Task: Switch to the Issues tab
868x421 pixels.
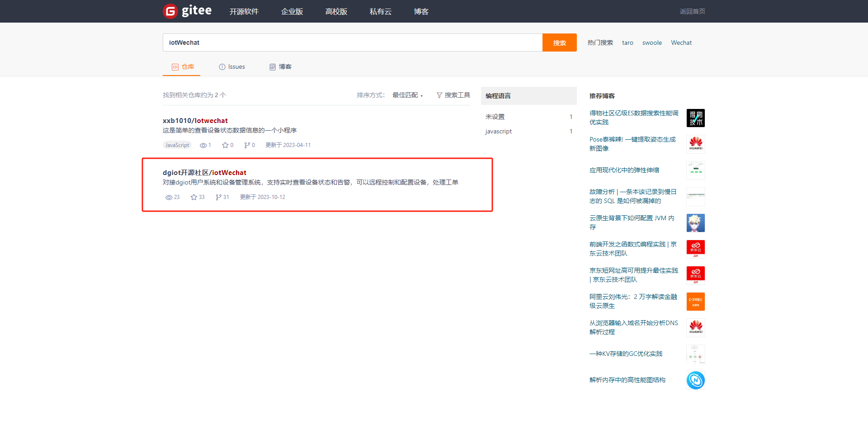Action: tap(232, 67)
